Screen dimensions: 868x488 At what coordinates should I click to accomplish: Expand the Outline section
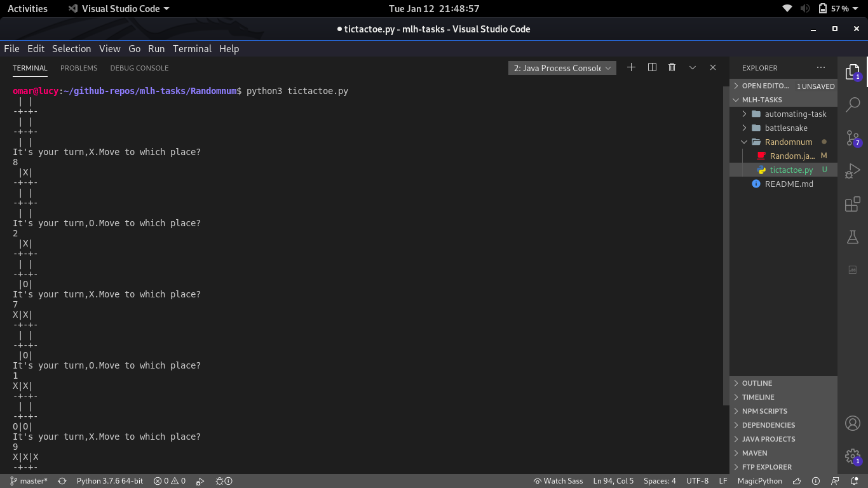(x=783, y=383)
